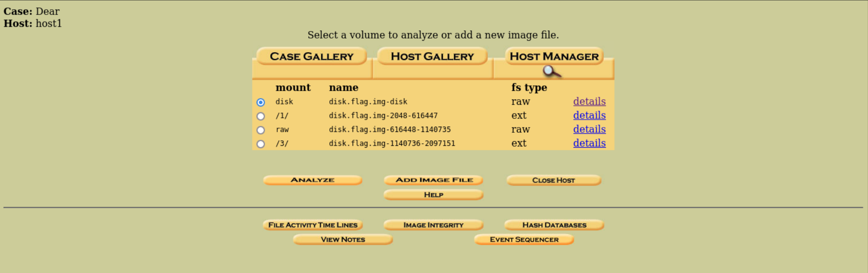Switch to the Host Manager tab
The width and height of the screenshot is (868, 273).
[554, 56]
